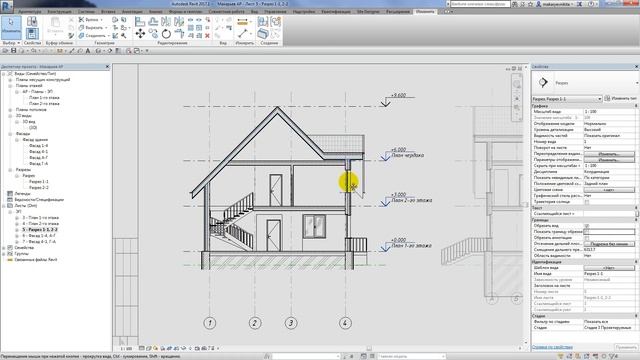640x360 pixels.
Task: Click the Type Properties icon above Свойства
Action: pos(32,21)
